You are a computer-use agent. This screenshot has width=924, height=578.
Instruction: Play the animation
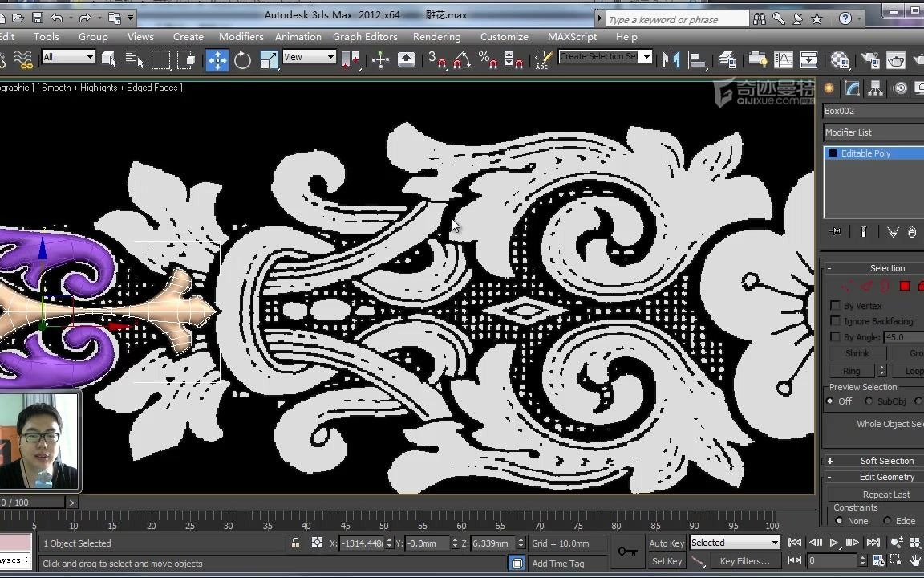pyautogui.click(x=834, y=543)
